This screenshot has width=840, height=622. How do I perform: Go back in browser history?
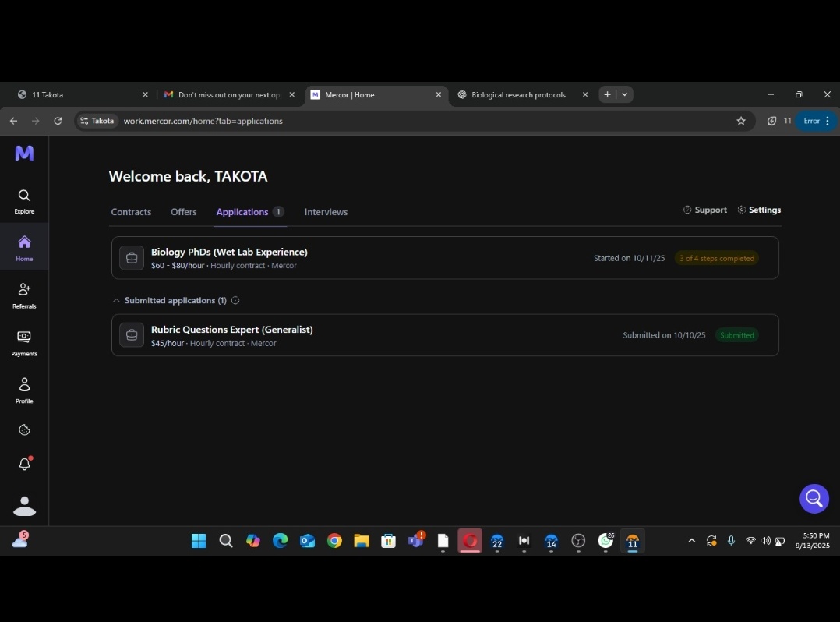tap(13, 121)
